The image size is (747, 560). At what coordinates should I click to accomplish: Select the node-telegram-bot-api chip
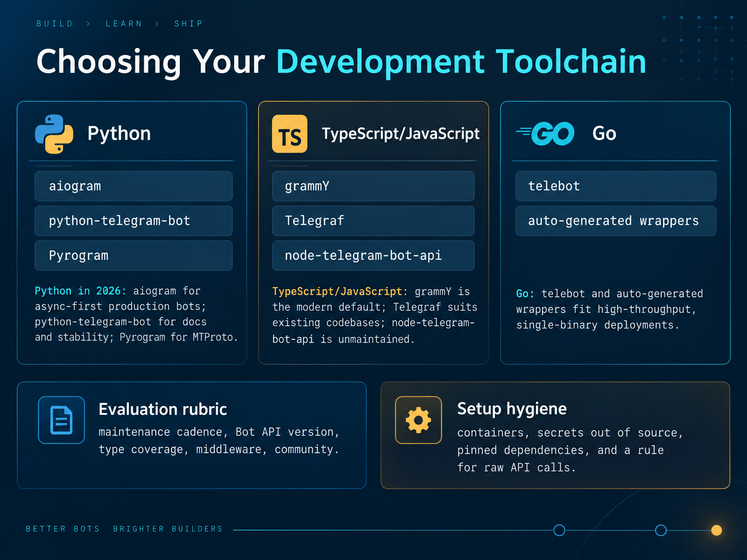click(x=373, y=255)
